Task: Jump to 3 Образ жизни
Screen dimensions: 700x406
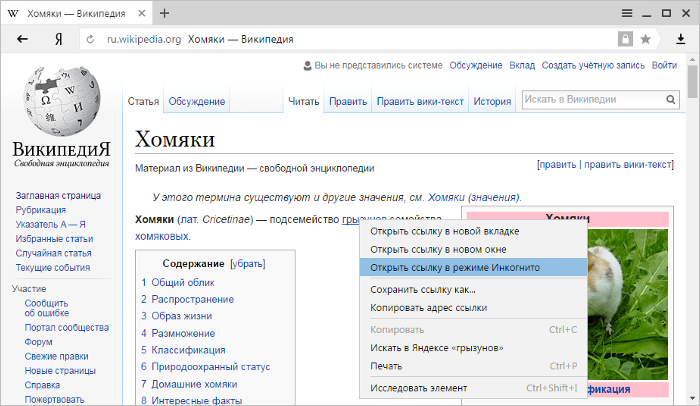Action: [x=176, y=316]
